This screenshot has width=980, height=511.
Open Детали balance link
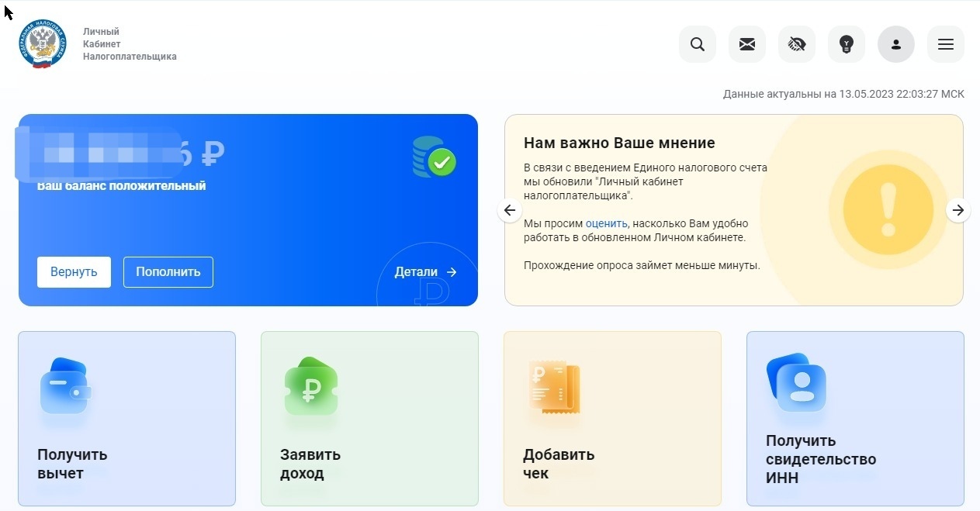(x=425, y=272)
